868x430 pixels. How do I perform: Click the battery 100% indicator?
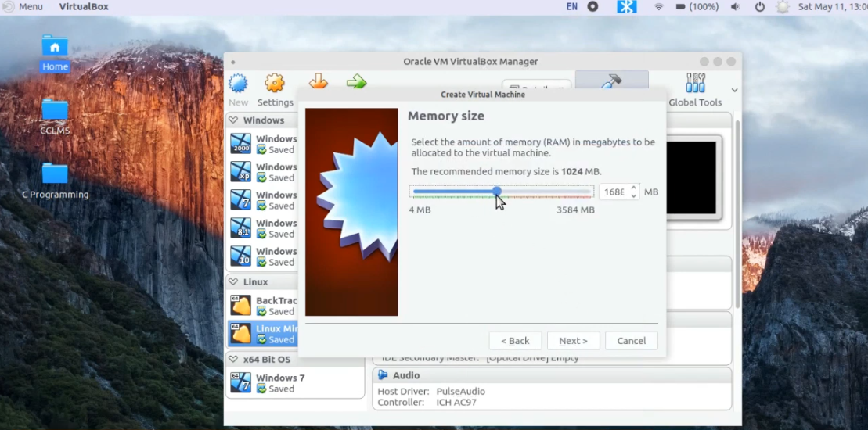(x=697, y=6)
